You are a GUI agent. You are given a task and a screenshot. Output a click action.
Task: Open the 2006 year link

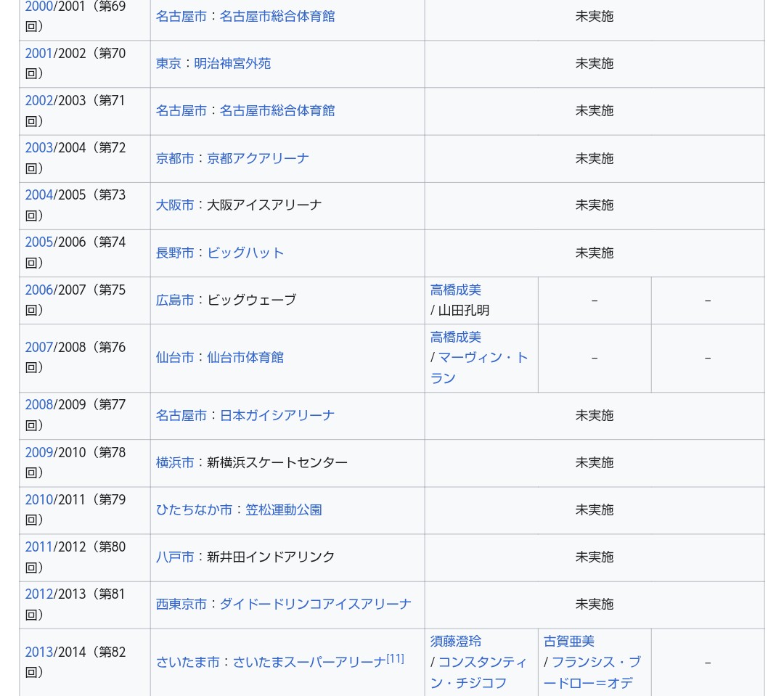[x=39, y=290]
